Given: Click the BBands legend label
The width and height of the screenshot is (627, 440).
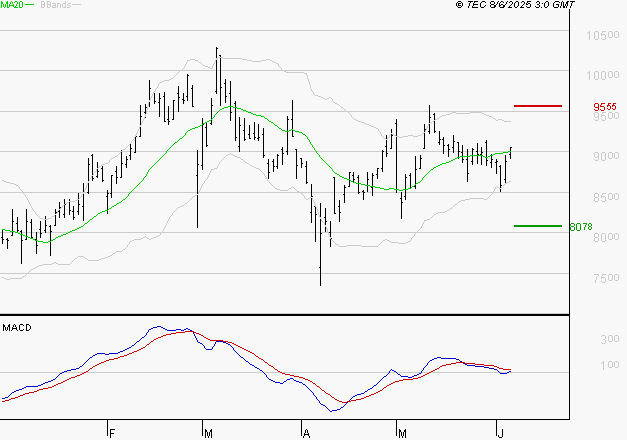Looking at the screenshot, I should click(x=56, y=5).
